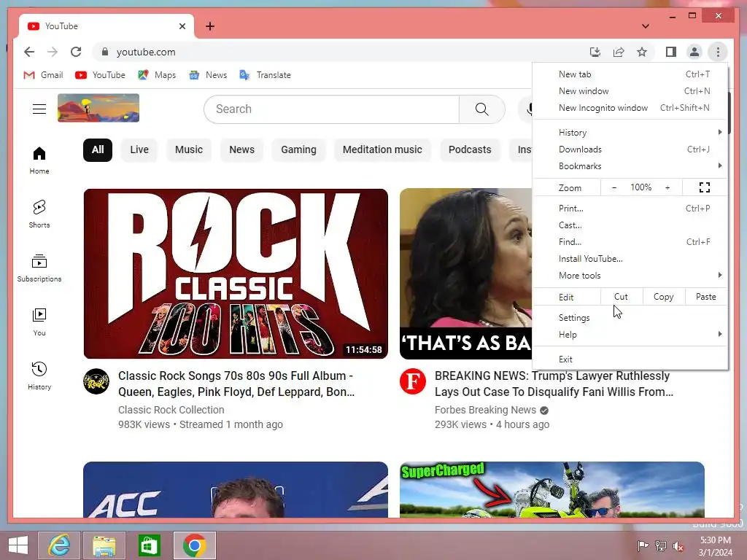Expand the Bookmarks submenu
Image resolution: width=747 pixels, height=560 pixels.
click(x=630, y=166)
